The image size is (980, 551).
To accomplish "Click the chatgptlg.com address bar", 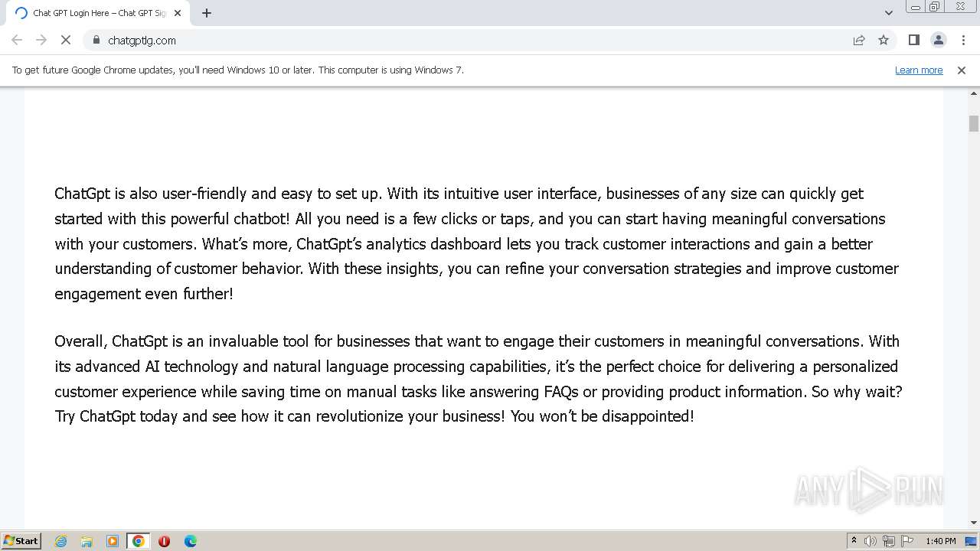I will 459,40.
